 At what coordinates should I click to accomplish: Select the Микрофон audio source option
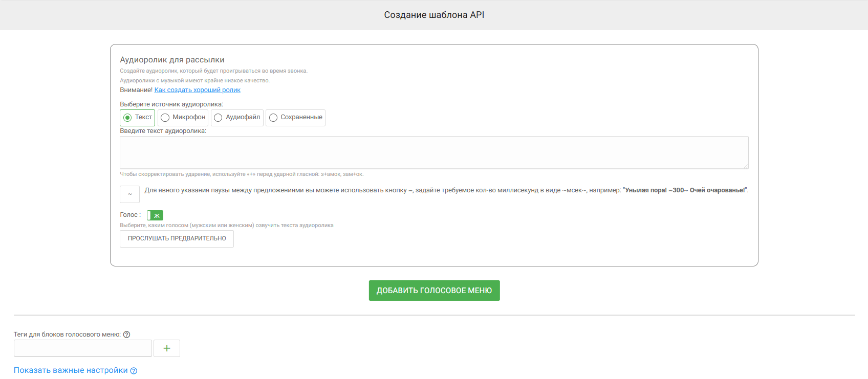[x=183, y=118]
